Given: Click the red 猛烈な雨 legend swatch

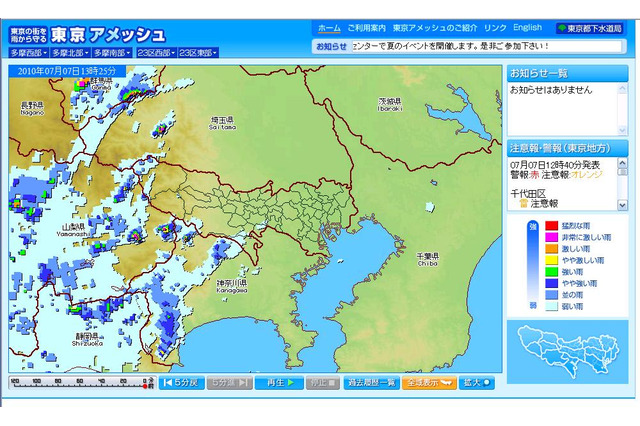Looking at the screenshot, I should [x=551, y=226].
